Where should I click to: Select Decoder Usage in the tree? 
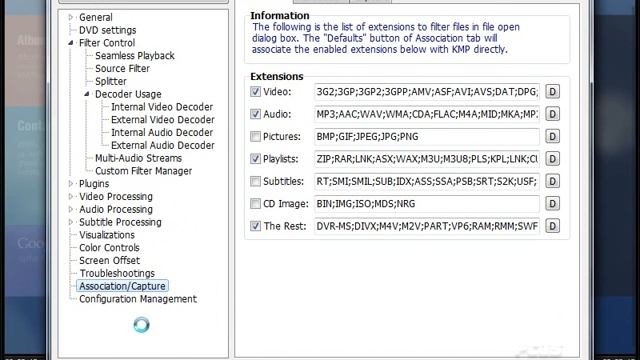coord(128,94)
